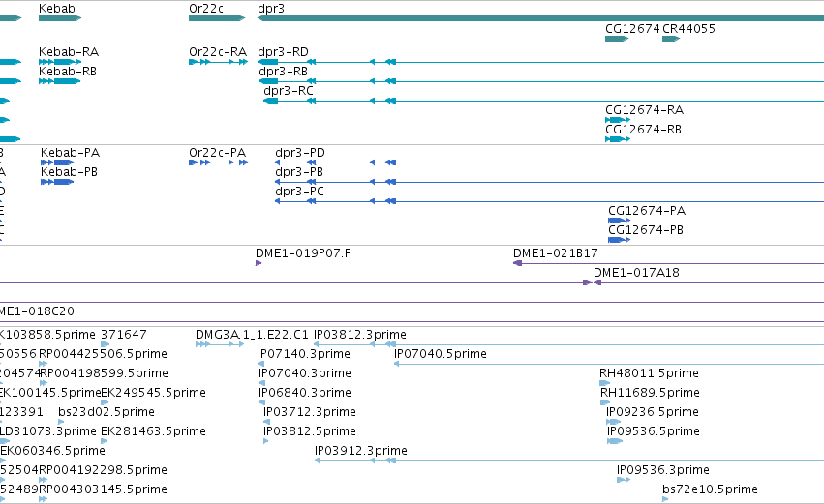Select EST EK249545.5prime
This screenshot has height=504, width=824.
[105, 402]
